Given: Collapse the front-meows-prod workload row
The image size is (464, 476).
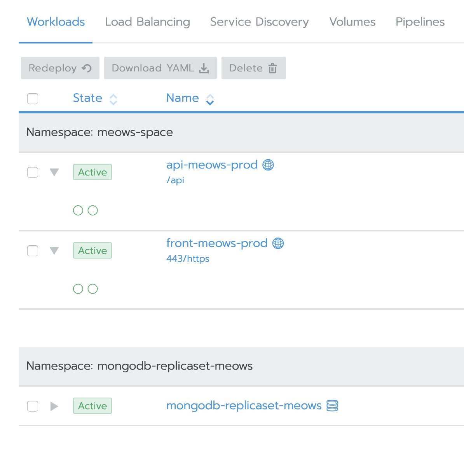Looking at the screenshot, I should tap(54, 251).
